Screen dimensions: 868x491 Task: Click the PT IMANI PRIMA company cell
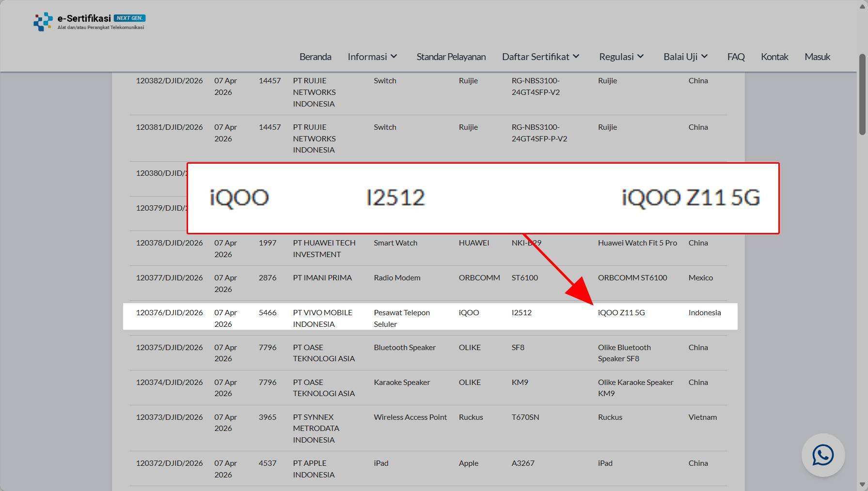pyautogui.click(x=322, y=278)
